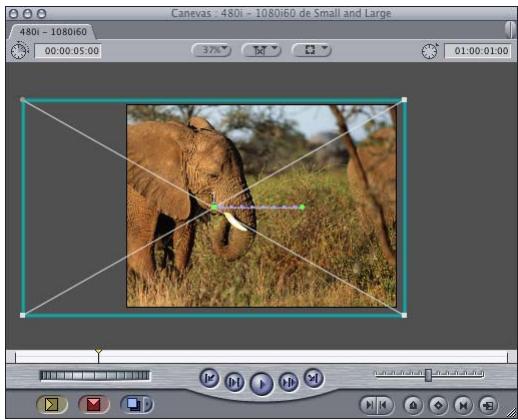The height and width of the screenshot is (420, 518).
Task: Click the shuttle control slider
Action: [429, 375]
